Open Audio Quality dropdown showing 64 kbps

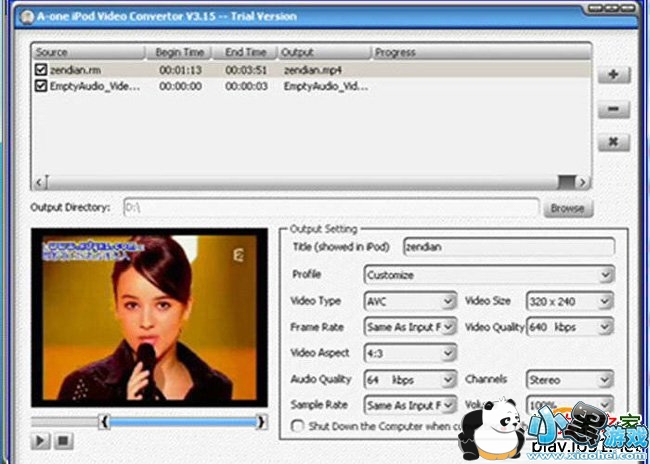410,380
